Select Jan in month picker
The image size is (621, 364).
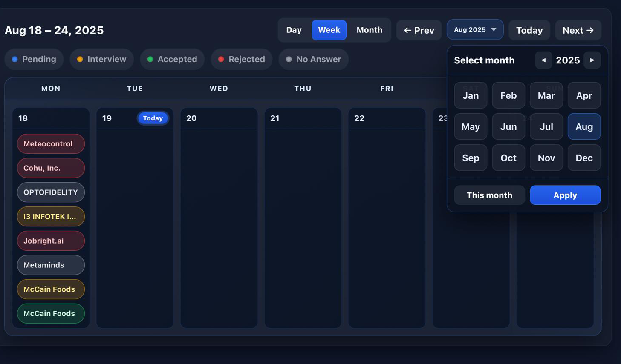(x=471, y=95)
